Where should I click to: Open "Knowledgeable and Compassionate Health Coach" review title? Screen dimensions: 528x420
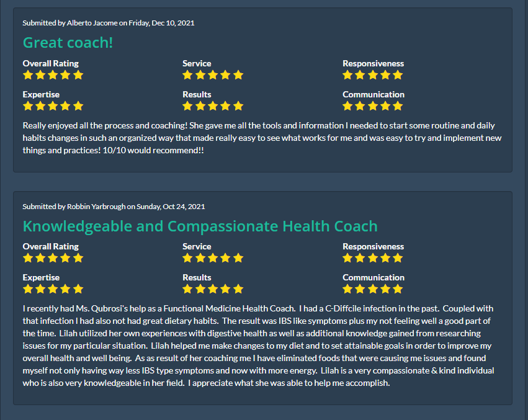coord(200,226)
